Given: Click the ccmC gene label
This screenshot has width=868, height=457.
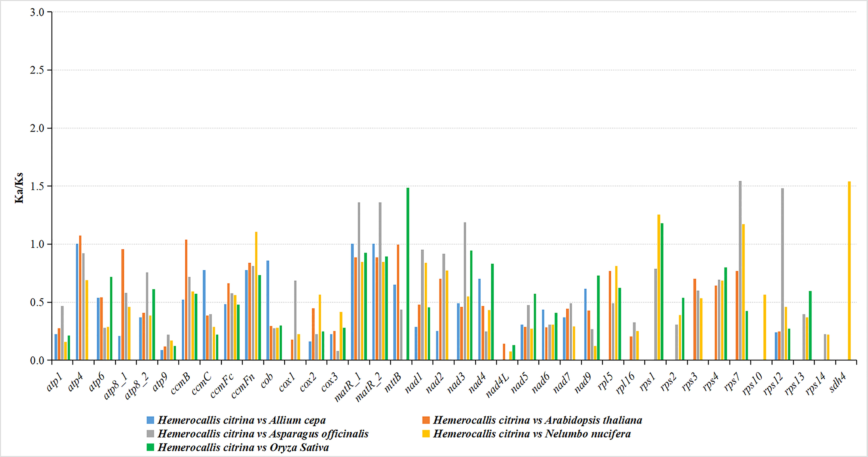Looking at the screenshot, I should click(x=201, y=384).
